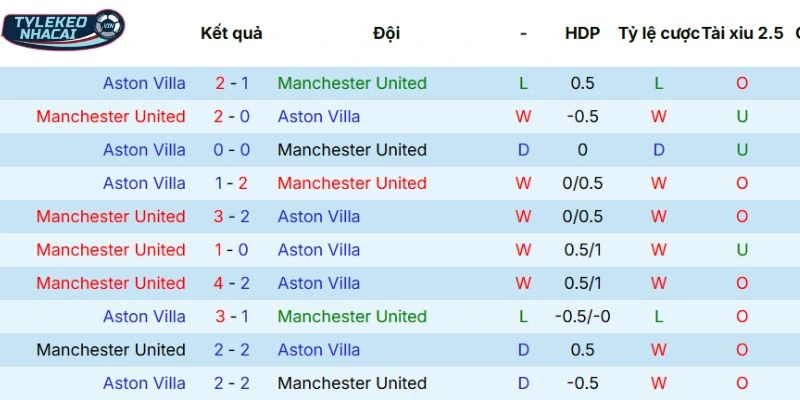Click green Manchester United in the 3 - 1 row
This screenshot has height=400, width=800.
tap(352, 316)
